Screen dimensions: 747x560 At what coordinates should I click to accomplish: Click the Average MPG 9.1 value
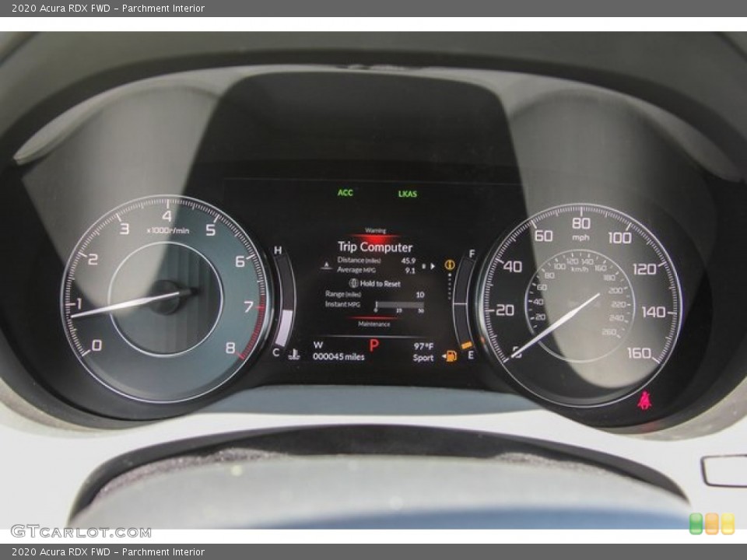pos(410,271)
